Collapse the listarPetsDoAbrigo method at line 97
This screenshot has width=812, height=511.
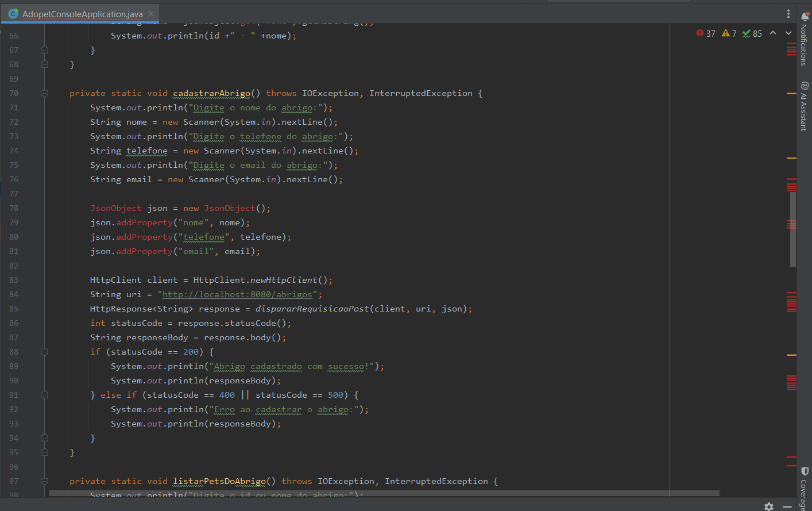(45, 481)
